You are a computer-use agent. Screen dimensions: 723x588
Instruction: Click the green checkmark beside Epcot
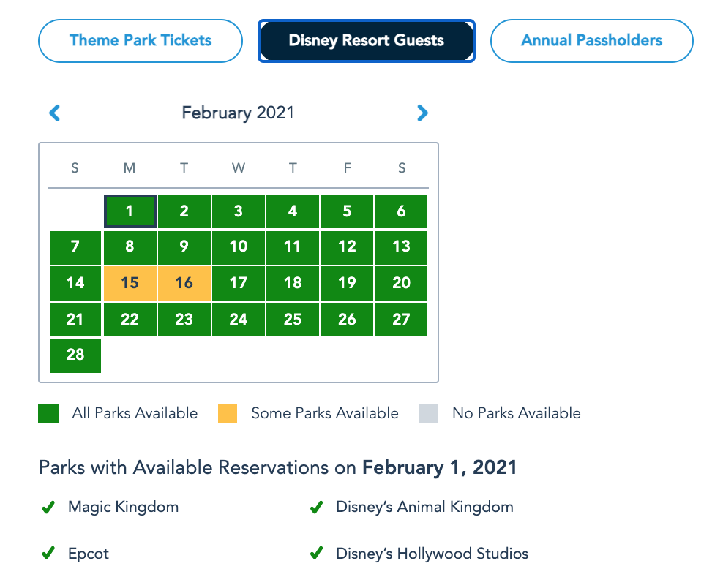pyautogui.click(x=48, y=554)
